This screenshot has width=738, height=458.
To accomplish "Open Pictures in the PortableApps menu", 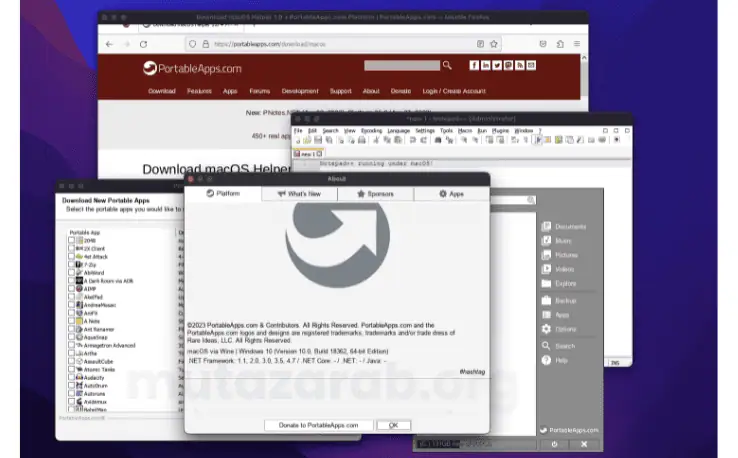I will [x=560, y=255].
